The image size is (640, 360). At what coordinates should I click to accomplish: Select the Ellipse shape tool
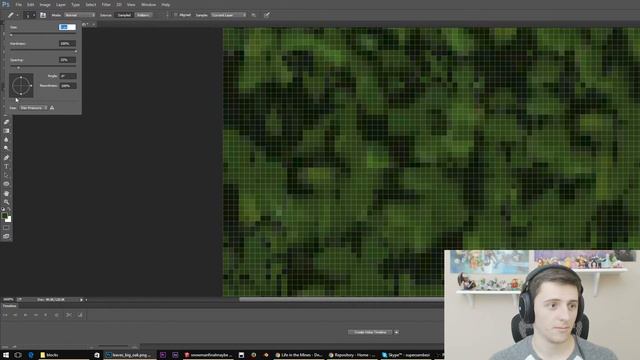[x=6, y=184]
